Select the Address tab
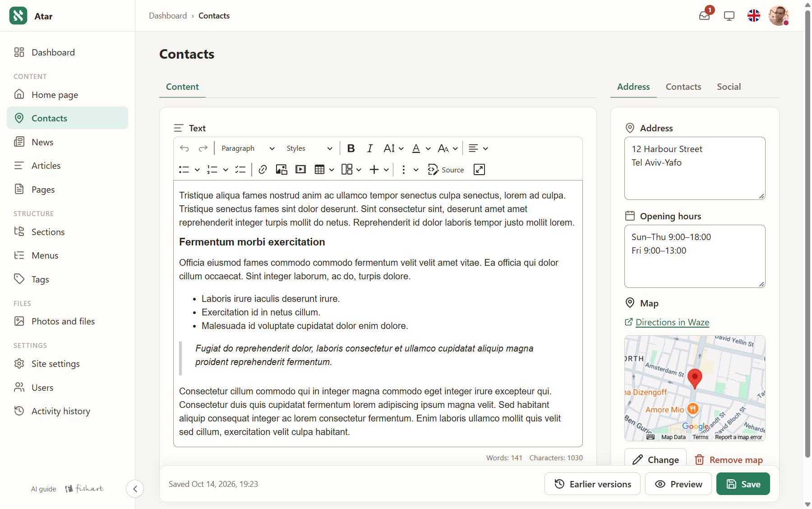The height and width of the screenshot is (509, 812). tap(633, 87)
